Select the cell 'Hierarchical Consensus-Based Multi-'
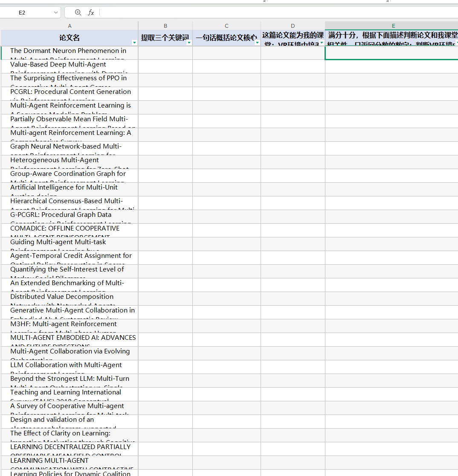 coord(70,203)
